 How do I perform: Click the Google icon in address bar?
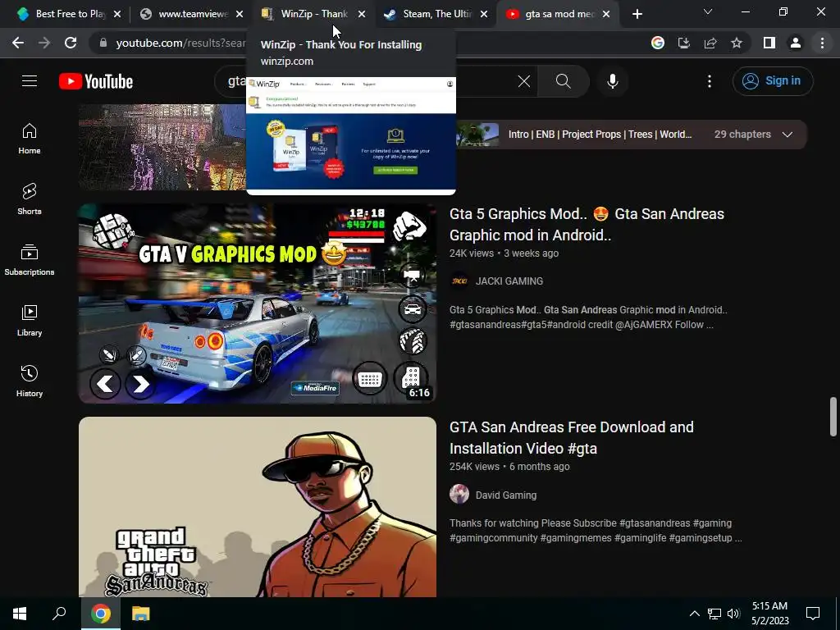click(x=658, y=43)
